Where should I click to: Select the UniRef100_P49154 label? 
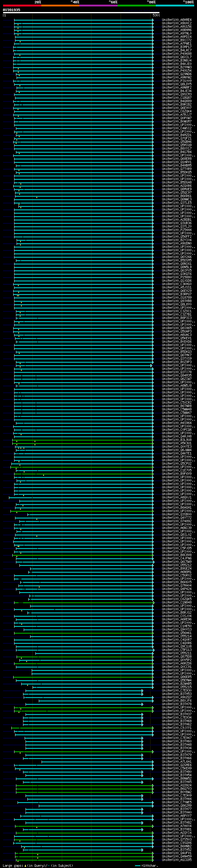coord(177,71)
